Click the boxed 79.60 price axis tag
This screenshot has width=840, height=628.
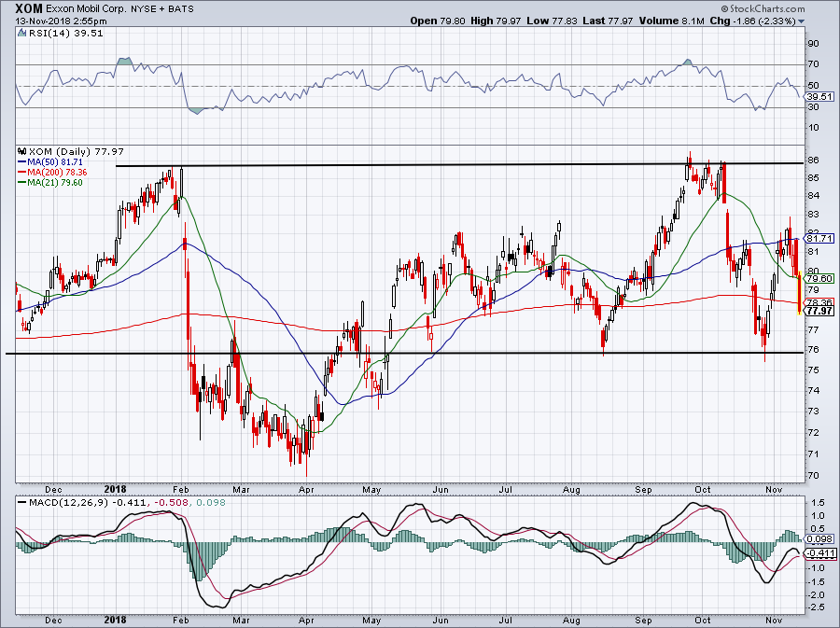click(819, 278)
